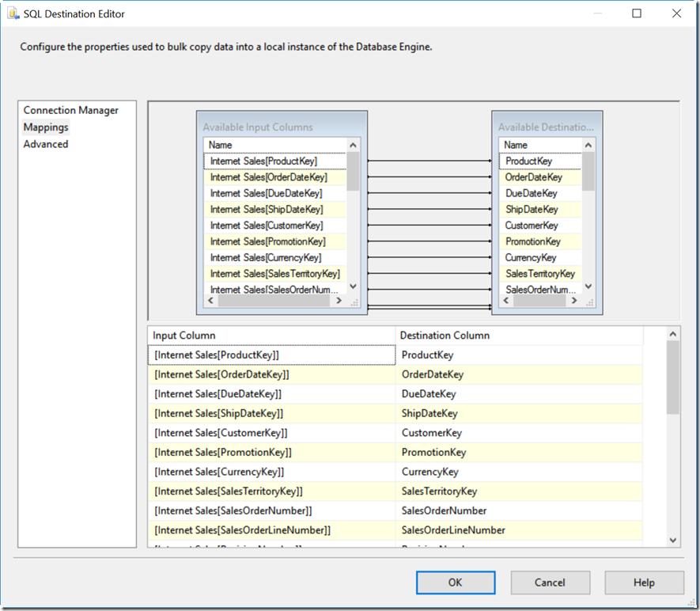Select DueDateKey in Available Destination Columns list
This screenshot has width=700, height=611.
(541, 193)
